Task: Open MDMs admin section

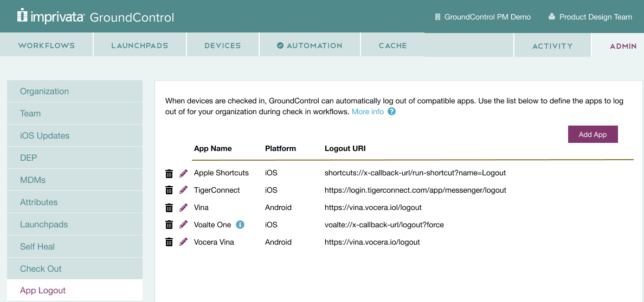Action: (x=75, y=180)
